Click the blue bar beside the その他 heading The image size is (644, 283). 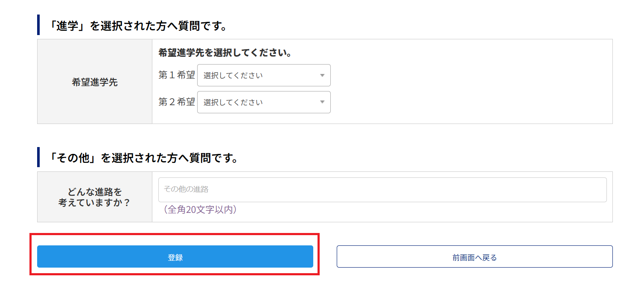(x=38, y=157)
